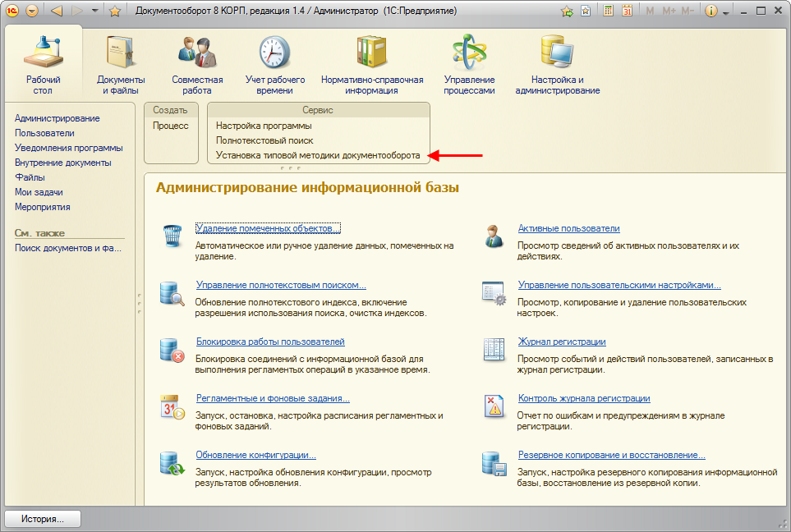
Task: Expand the dropdown arrow beside info icon
Action: pyautogui.click(x=726, y=12)
